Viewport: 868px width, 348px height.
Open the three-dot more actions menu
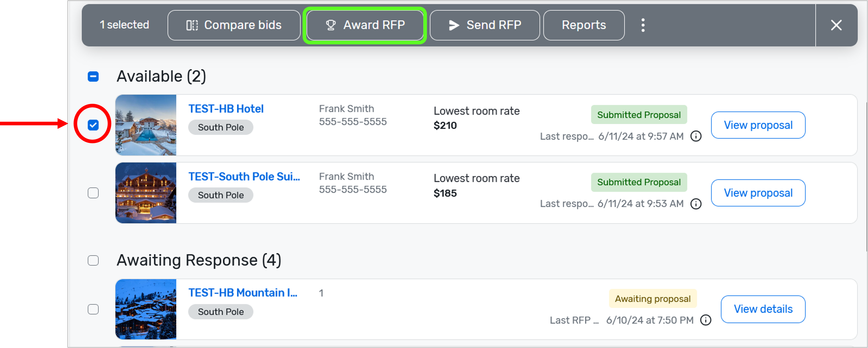pos(643,25)
